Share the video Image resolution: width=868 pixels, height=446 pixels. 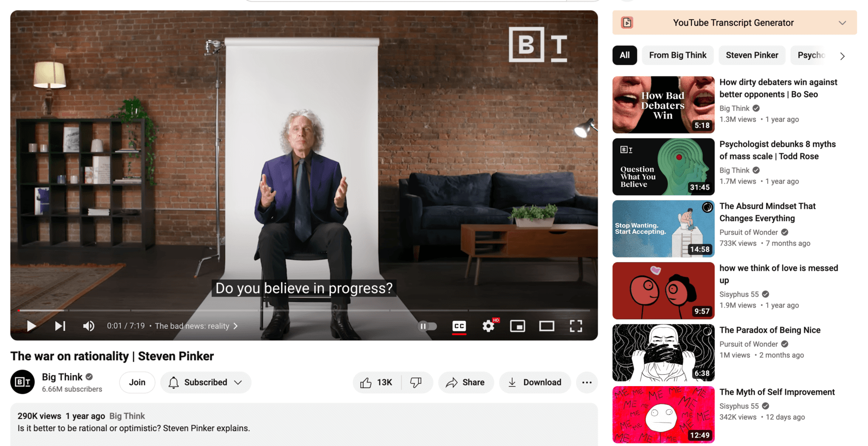pyautogui.click(x=466, y=383)
